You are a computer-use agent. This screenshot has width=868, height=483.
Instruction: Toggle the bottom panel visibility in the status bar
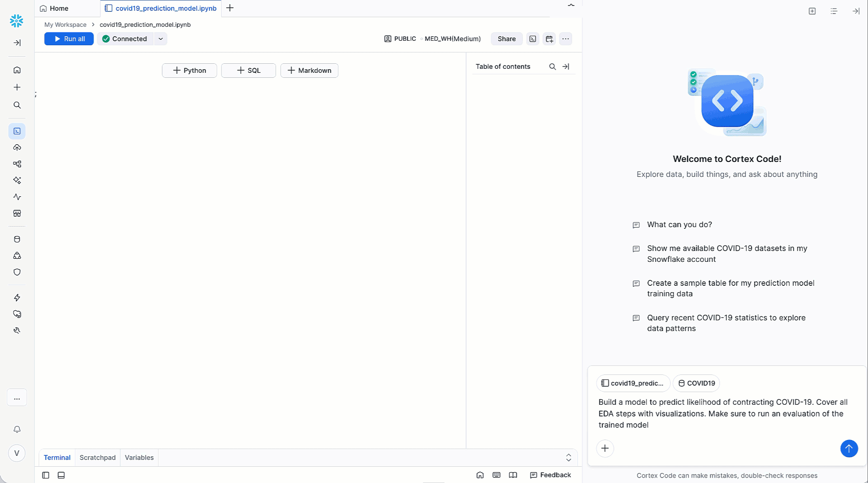[x=61, y=475]
